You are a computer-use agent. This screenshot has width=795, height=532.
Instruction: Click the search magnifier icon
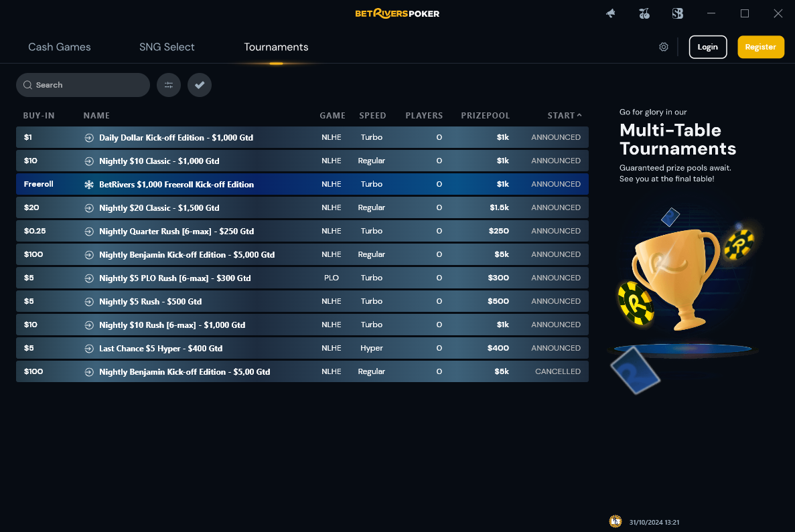[27, 85]
